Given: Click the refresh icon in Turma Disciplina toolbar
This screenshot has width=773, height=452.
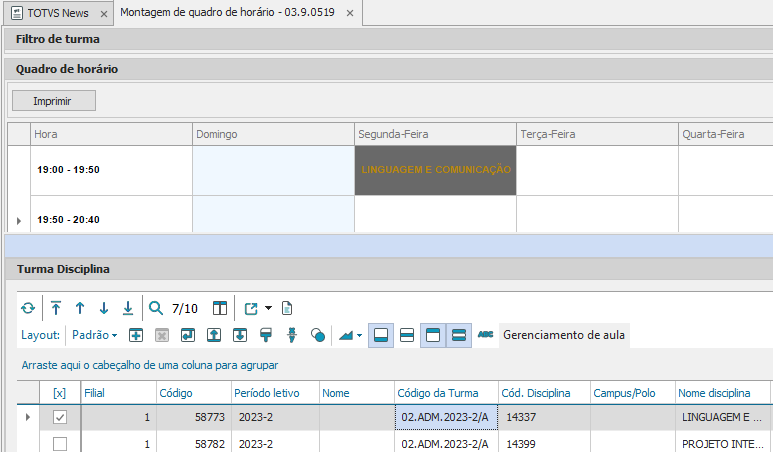Looking at the screenshot, I should click(28, 308).
